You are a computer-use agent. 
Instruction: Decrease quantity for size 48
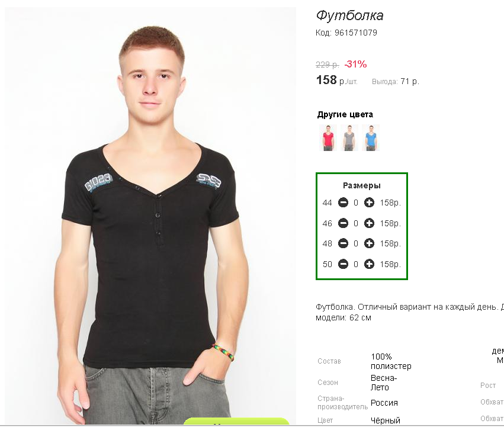point(343,243)
